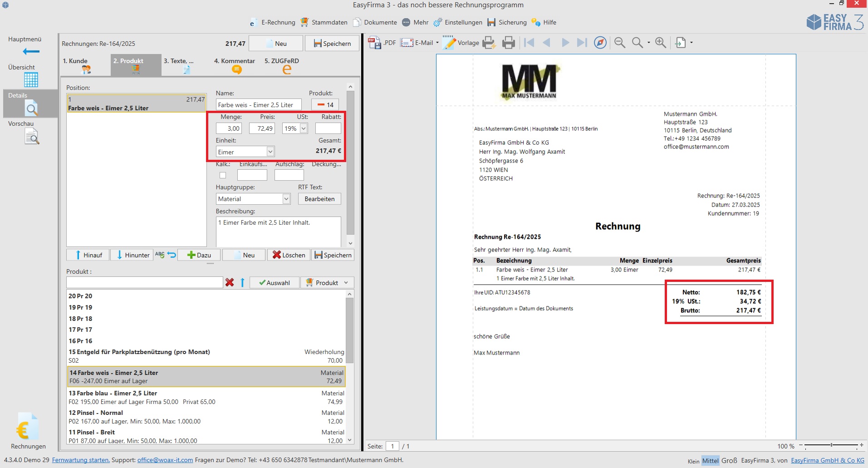Open the Hauptgruppe Material dropdown
This screenshot has height=468, width=868.
pos(286,199)
